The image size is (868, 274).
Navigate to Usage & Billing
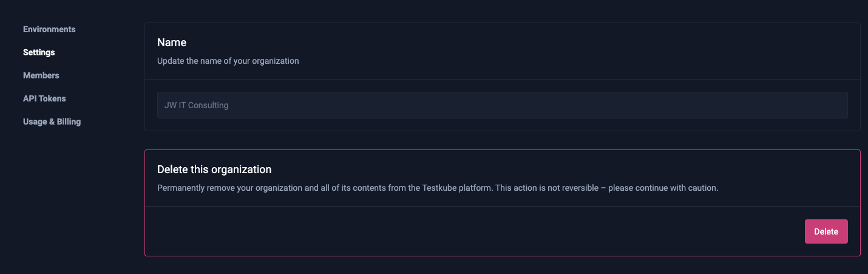pyautogui.click(x=52, y=122)
